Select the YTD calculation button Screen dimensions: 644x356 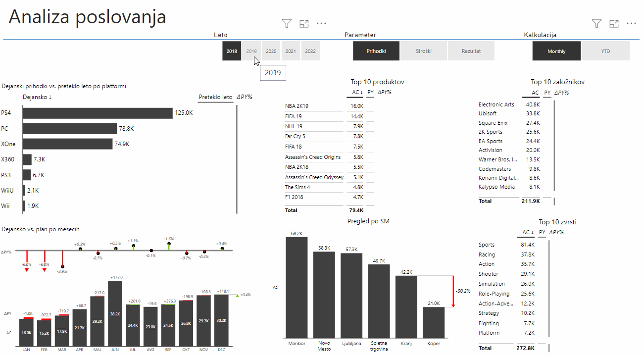coord(605,51)
